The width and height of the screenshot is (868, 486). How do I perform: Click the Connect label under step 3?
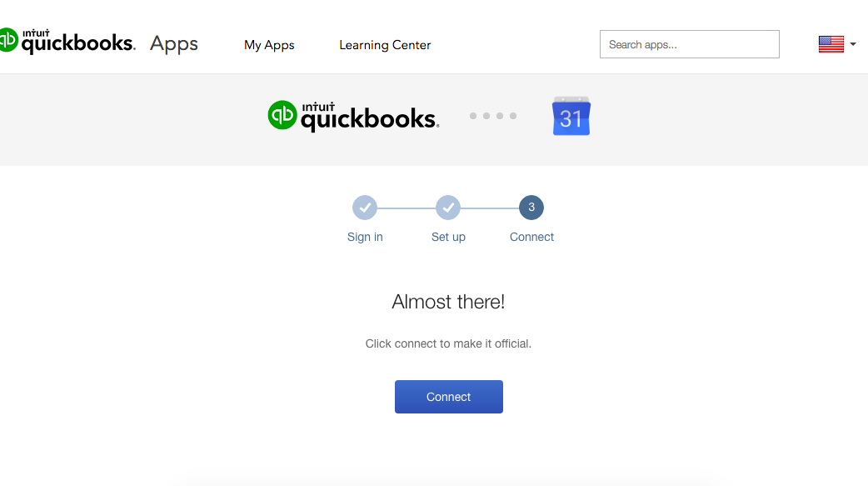(531, 237)
